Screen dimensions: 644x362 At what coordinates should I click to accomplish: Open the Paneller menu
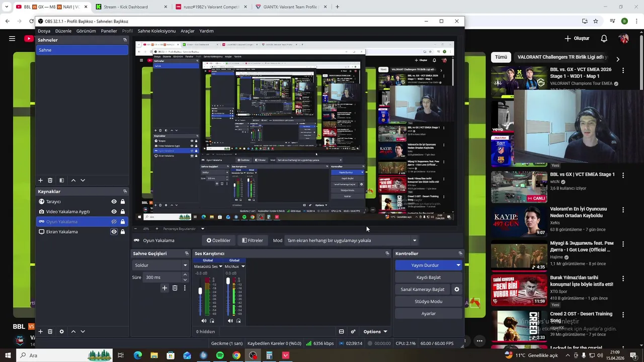[x=109, y=31]
